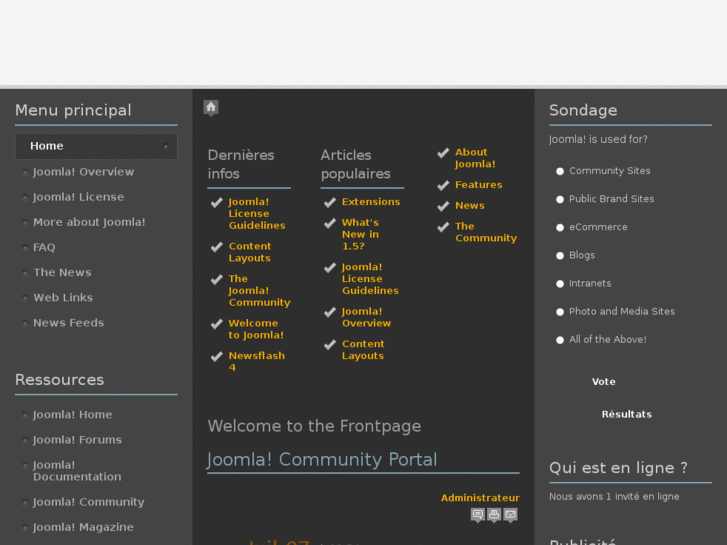Click the PDF/comment icon under Administrateur
This screenshot has width=727, height=545.
(x=478, y=515)
